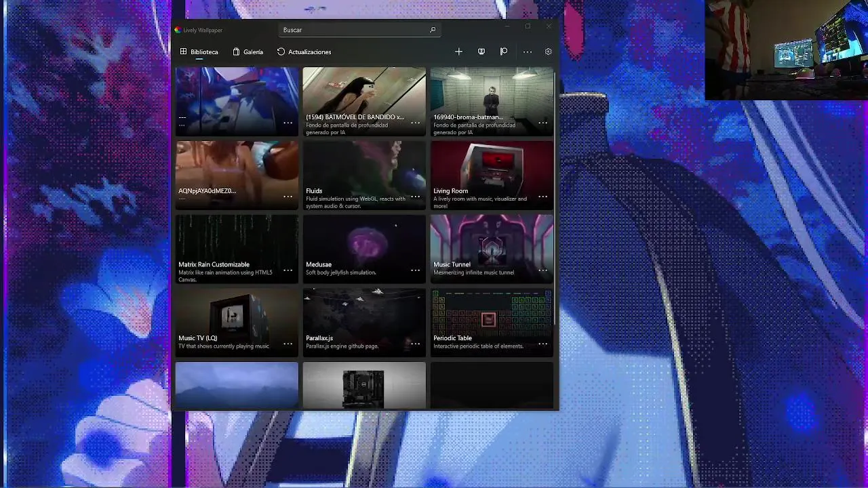This screenshot has height=488, width=868.
Task: Open options menu for Medusae wallpaper
Action: (x=415, y=270)
